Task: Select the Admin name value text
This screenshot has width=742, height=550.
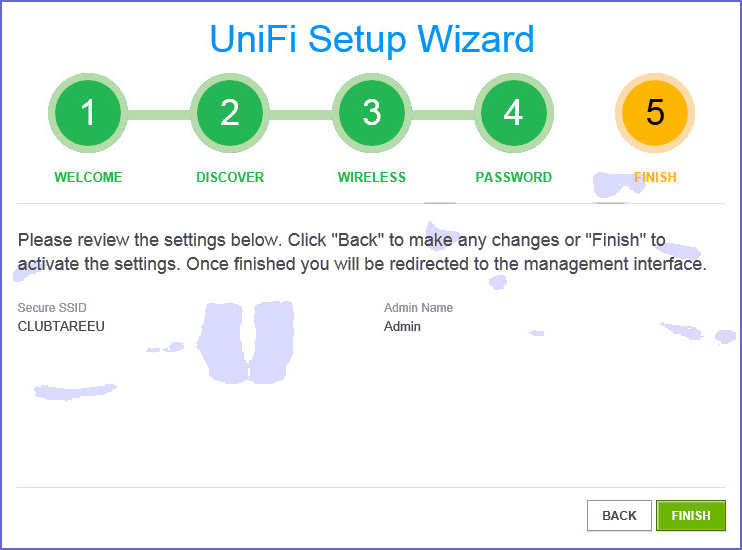Action: click(x=402, y=326)
